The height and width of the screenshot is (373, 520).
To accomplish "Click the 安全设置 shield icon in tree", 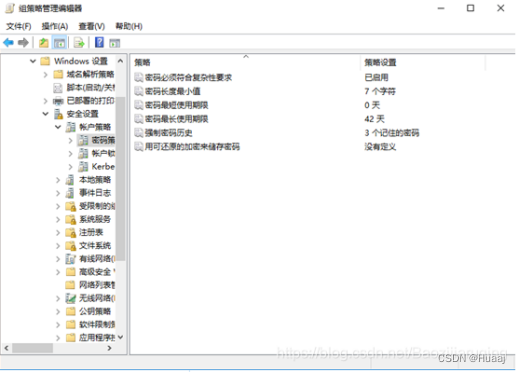I will coord(59,114).
